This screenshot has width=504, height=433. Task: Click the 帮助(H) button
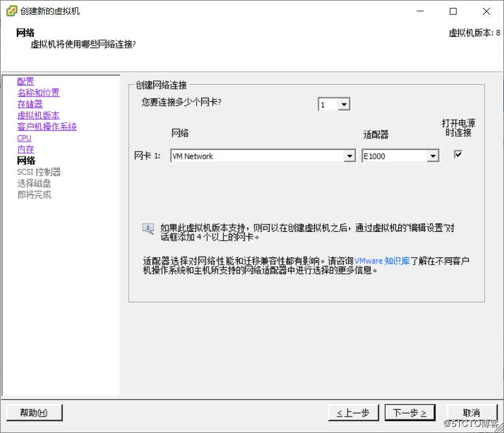point(34,413)
